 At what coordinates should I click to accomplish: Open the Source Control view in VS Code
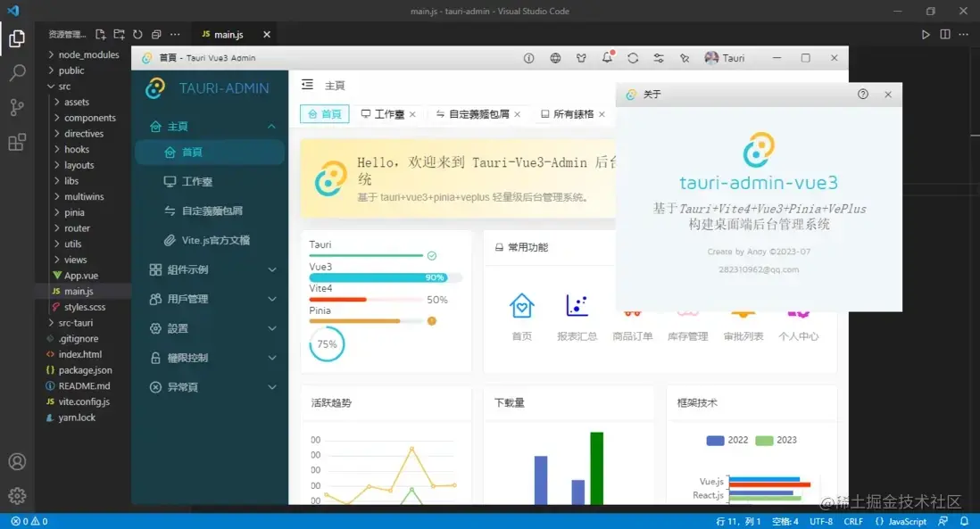pos(17,107)
